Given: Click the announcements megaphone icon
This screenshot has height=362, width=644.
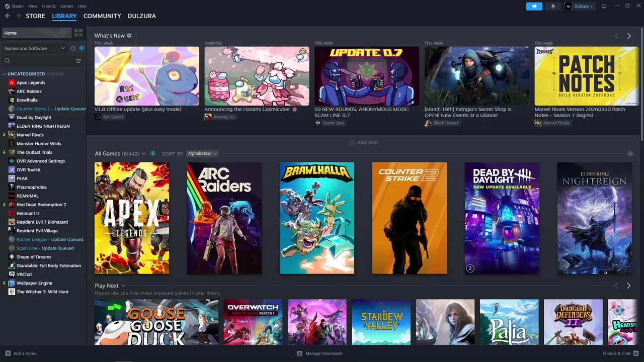Looking at the screenshot, I should tap(534, 6).
